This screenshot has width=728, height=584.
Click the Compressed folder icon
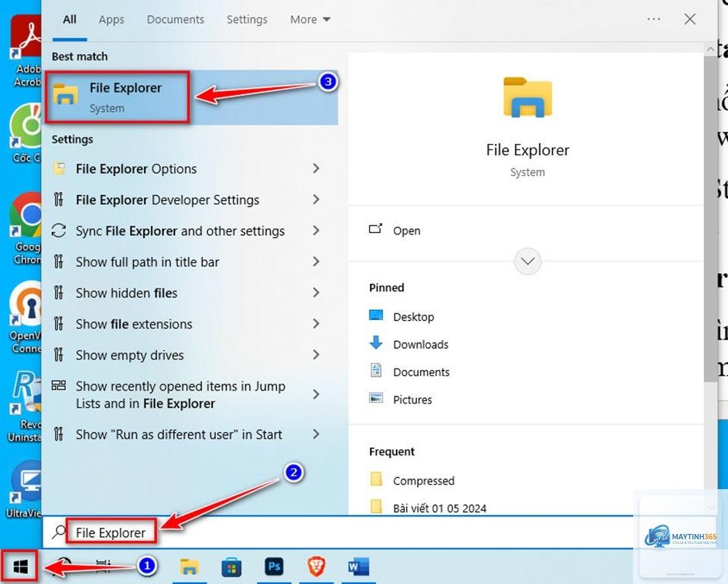coord(376,479)
